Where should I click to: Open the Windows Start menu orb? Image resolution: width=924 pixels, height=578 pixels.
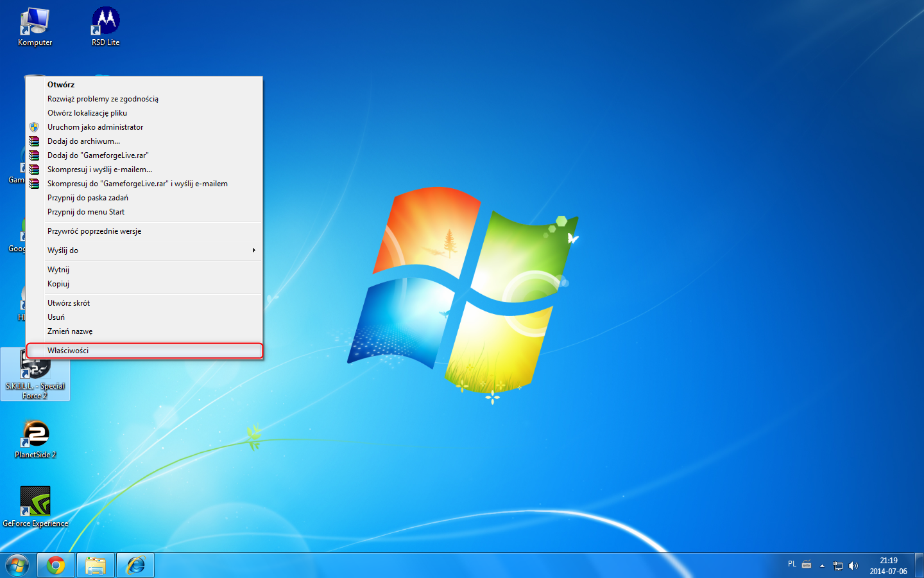(17, 565)
